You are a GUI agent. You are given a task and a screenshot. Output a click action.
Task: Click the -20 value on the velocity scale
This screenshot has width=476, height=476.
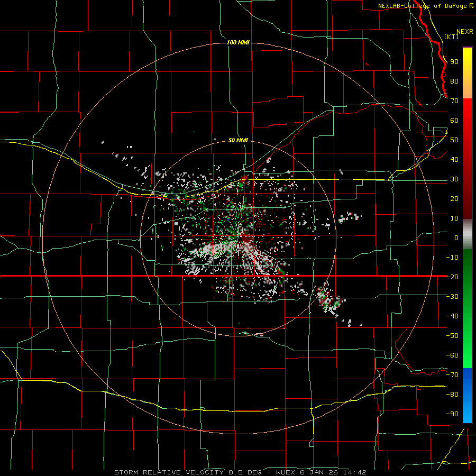(x=452, y=277)
